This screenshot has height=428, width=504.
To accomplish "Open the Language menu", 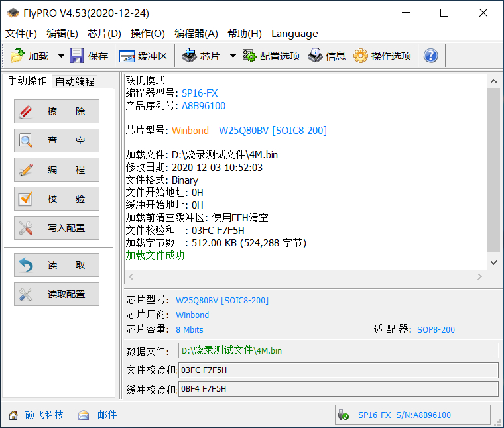I will 294,34.
